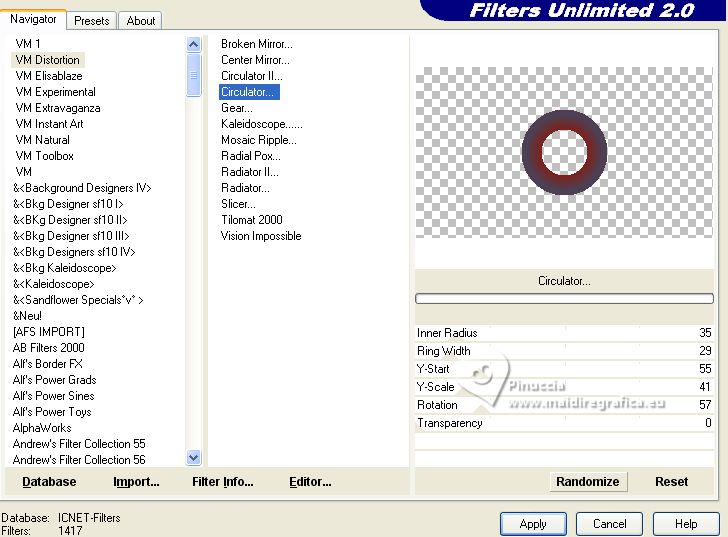Image resolution: width=728 pixels, height=537 pixels.
Task: Randomize the filter parameters
Action: 588,482
